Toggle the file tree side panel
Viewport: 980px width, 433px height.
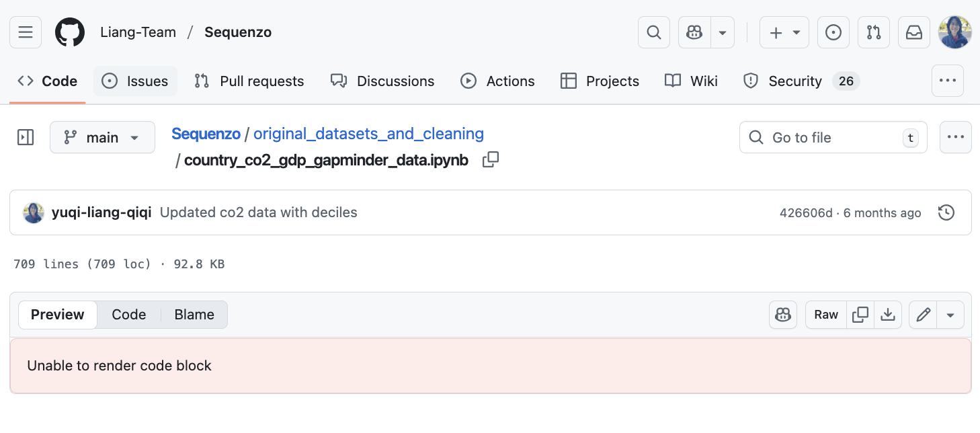click(x=26, y=137)
